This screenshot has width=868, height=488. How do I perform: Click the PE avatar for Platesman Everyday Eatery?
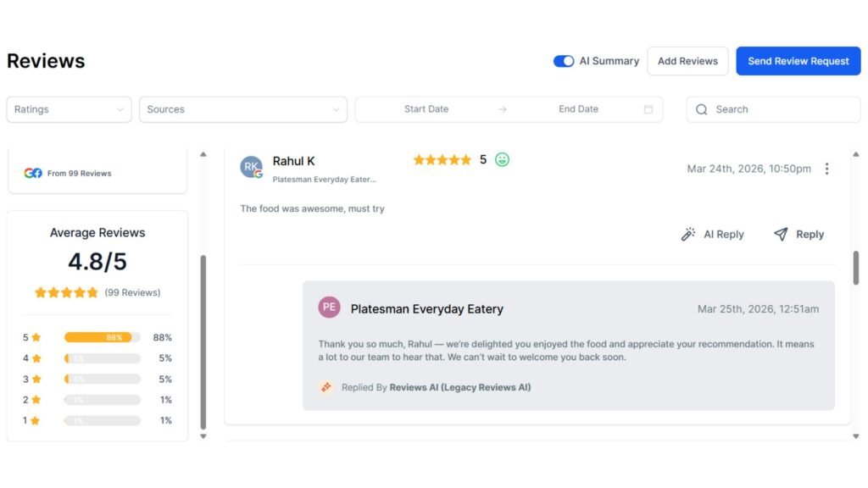click(x=329, y=308)
